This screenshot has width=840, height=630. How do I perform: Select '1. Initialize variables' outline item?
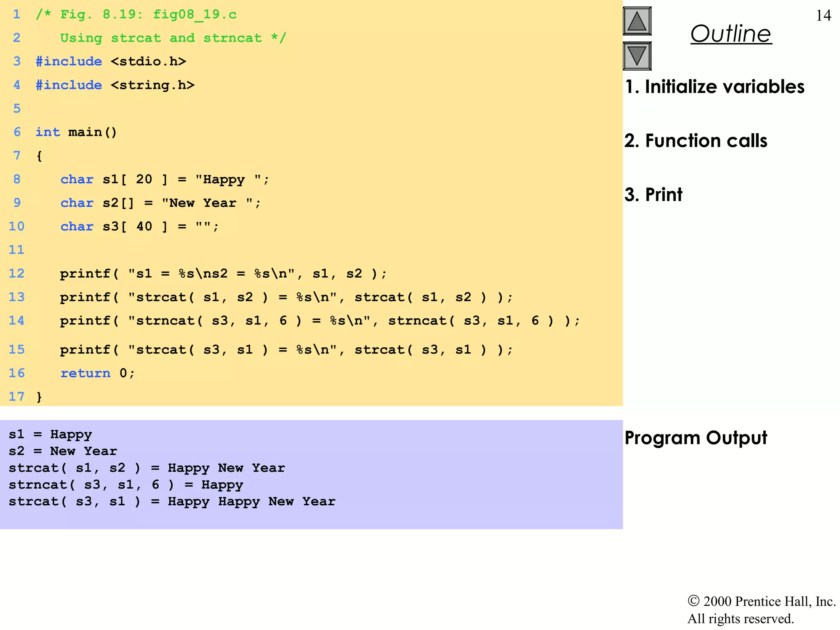click(714, 87)
